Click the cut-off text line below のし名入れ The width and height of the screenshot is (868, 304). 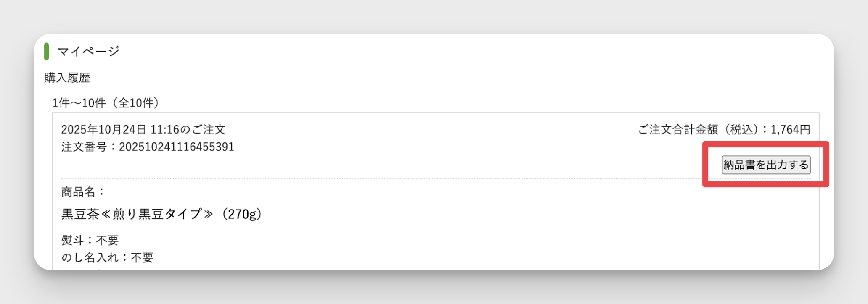click(84, 269)
